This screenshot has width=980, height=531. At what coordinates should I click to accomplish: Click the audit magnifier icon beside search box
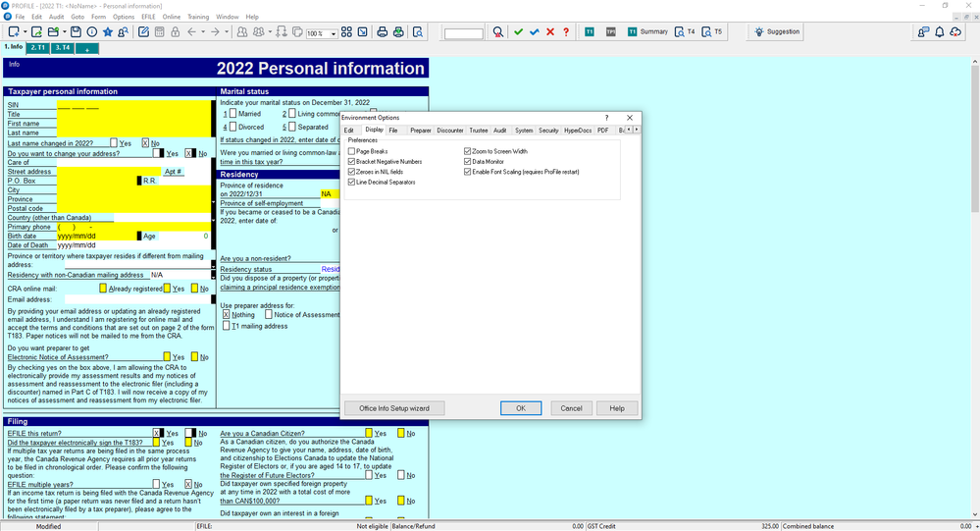497,31
